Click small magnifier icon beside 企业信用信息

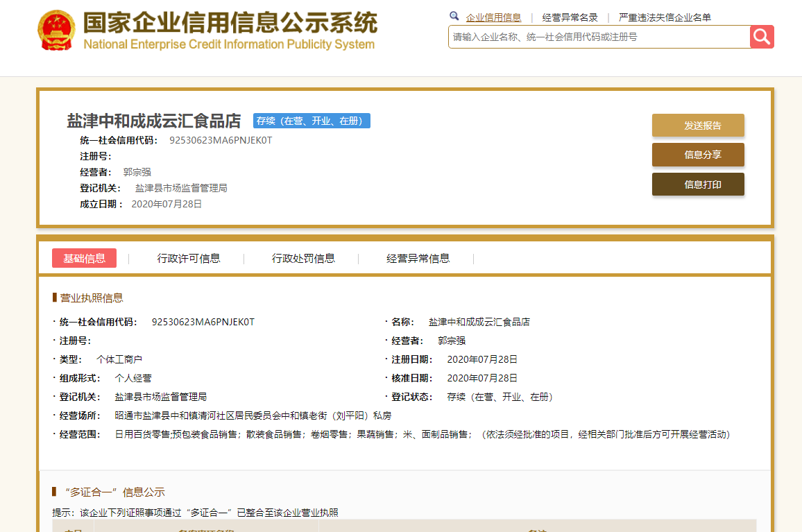click(454, 16)
